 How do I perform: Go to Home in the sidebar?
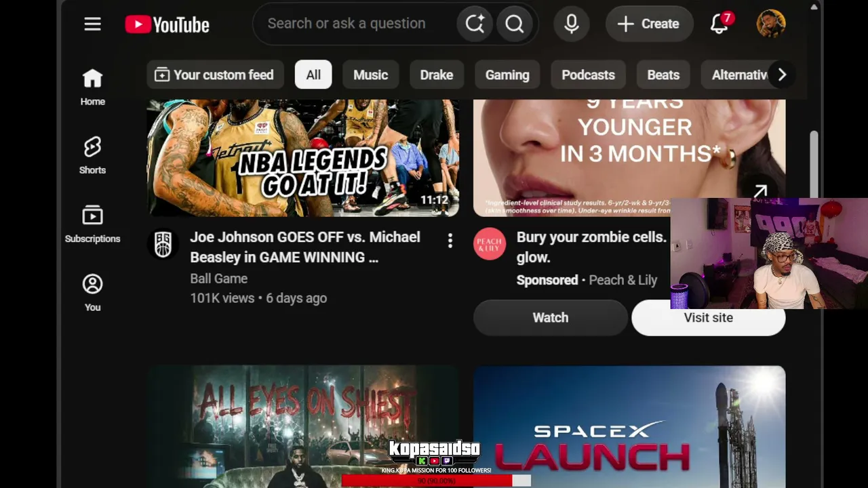pyautogui.click(x=92, y=87)
